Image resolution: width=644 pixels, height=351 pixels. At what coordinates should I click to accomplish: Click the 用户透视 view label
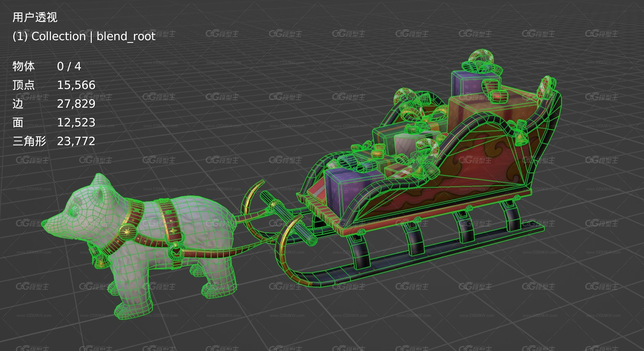(35, 17)
